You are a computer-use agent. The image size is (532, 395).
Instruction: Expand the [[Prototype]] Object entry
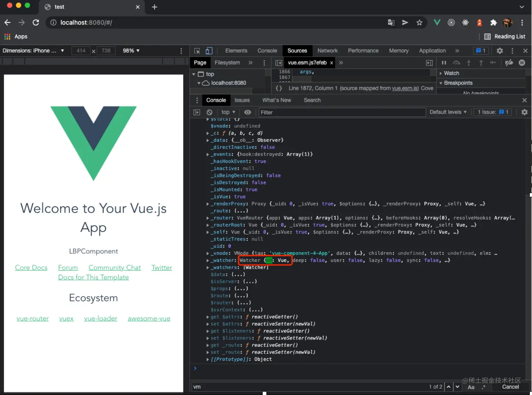click(x=208, y=359)
